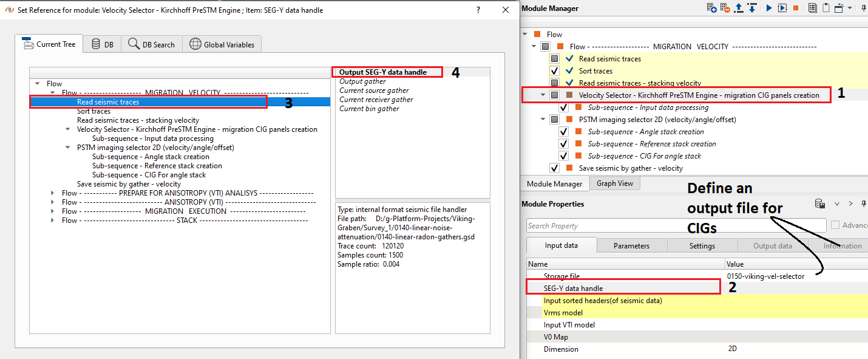Select Read seismic traces in Current Tree
The image size is (868, 359).
coord(108,102)
